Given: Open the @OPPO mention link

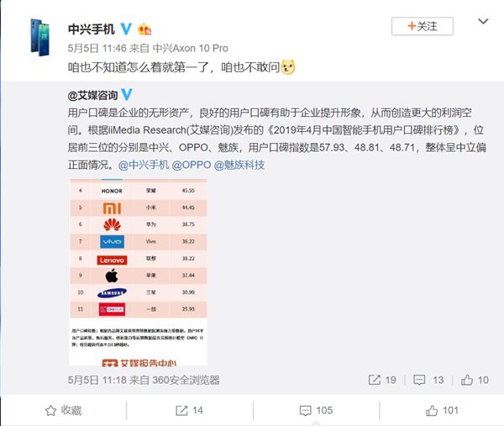Looking at the screenshot, I should click(192, 165).
